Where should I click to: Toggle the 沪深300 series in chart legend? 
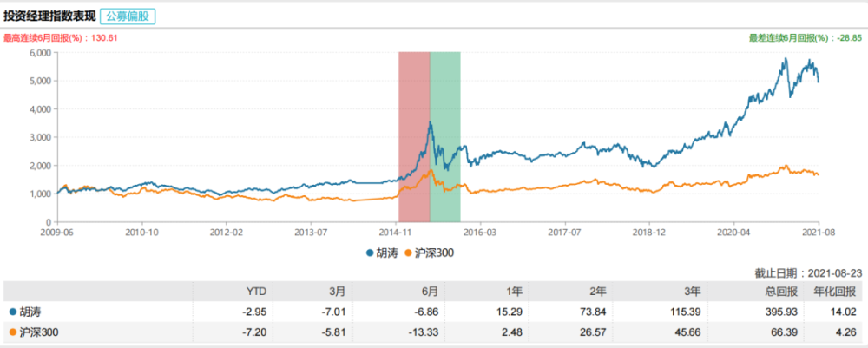pyautogui.click(x=430, y=253)
